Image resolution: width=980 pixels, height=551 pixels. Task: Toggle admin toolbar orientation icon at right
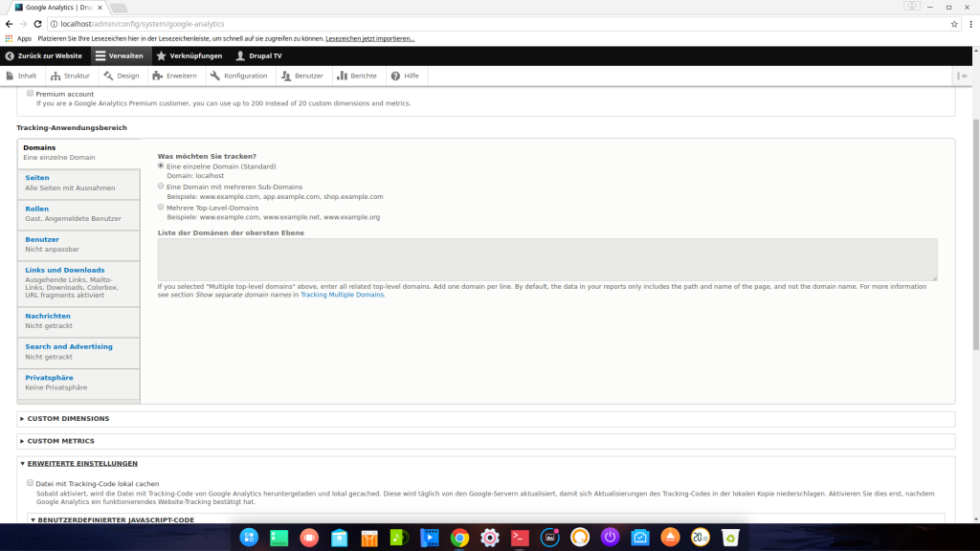tap(963, 76)
